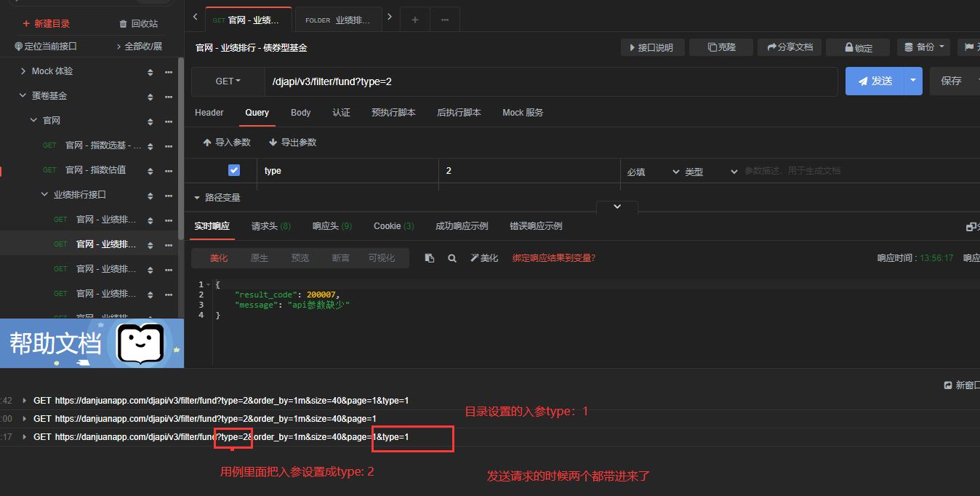Screen dimensions: 980x496
Task: Click the 美化 magic wand icon
Action: (475, 258)
